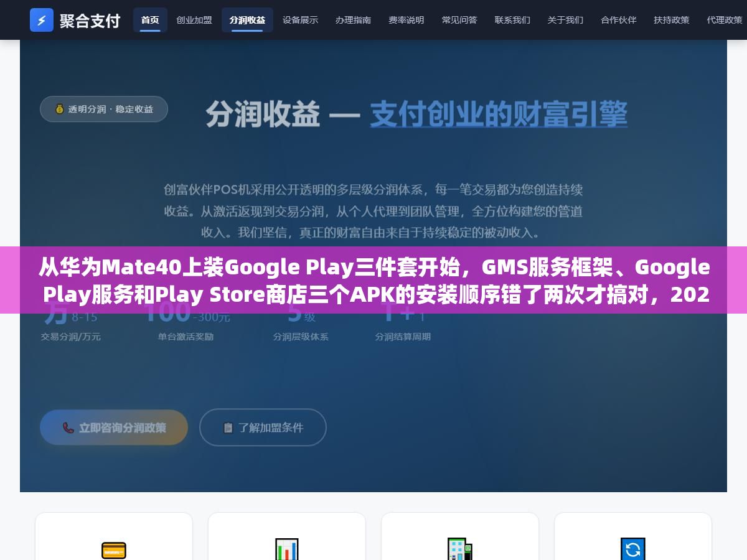
Task: Open the 代理政策 nav item
Action: coord(725,20)
